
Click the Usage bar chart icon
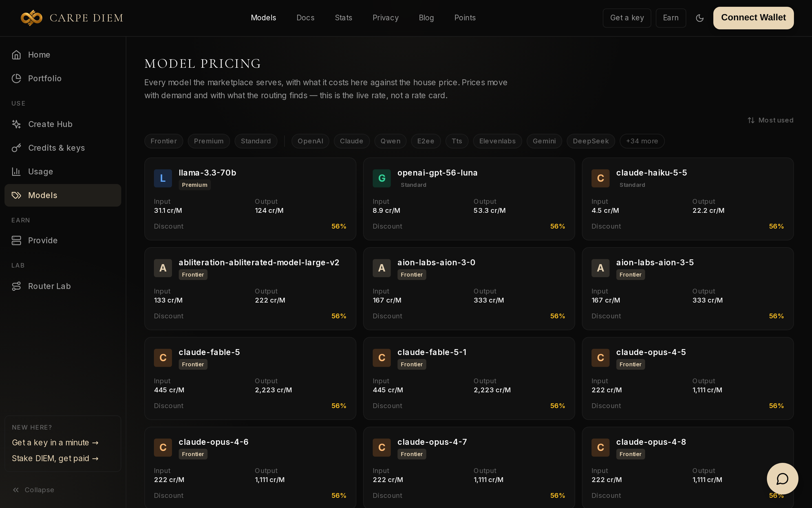[x=16, y=172]
